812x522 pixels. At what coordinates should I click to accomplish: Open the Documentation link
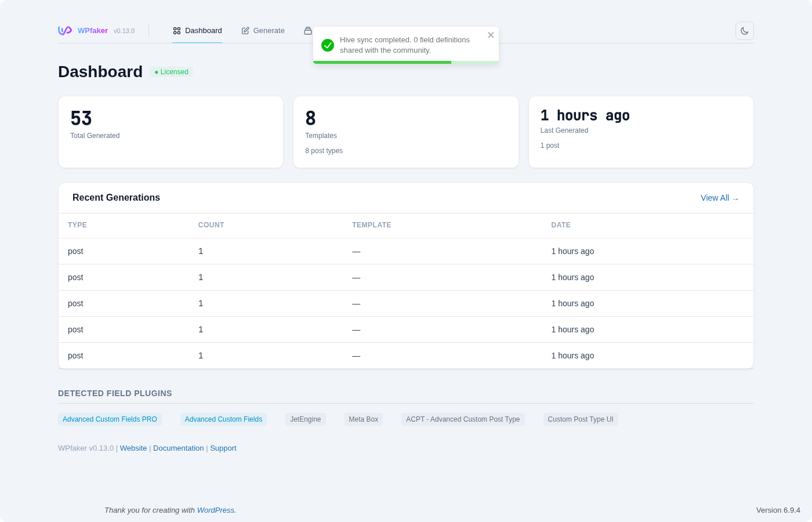[178, 448]
